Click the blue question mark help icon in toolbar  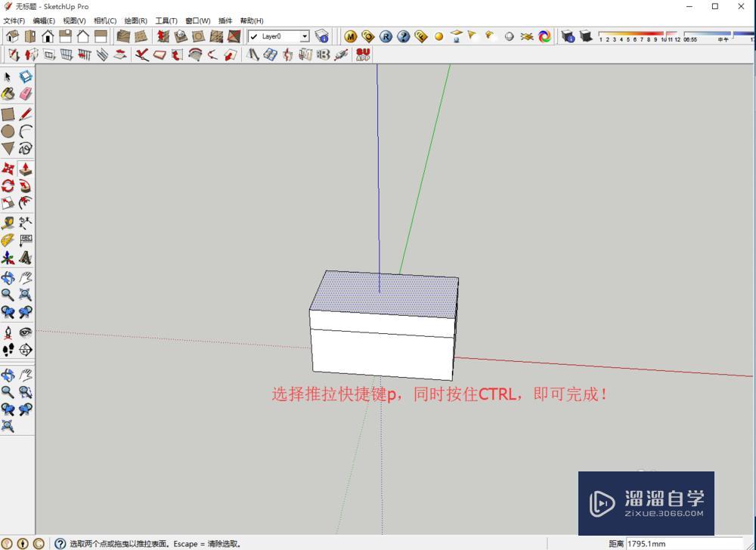404,36
